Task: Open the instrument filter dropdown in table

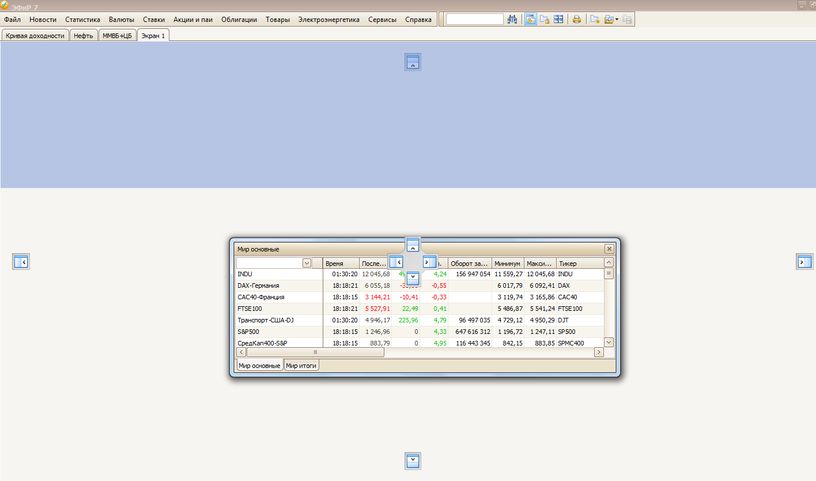Action: click(307, 263)
